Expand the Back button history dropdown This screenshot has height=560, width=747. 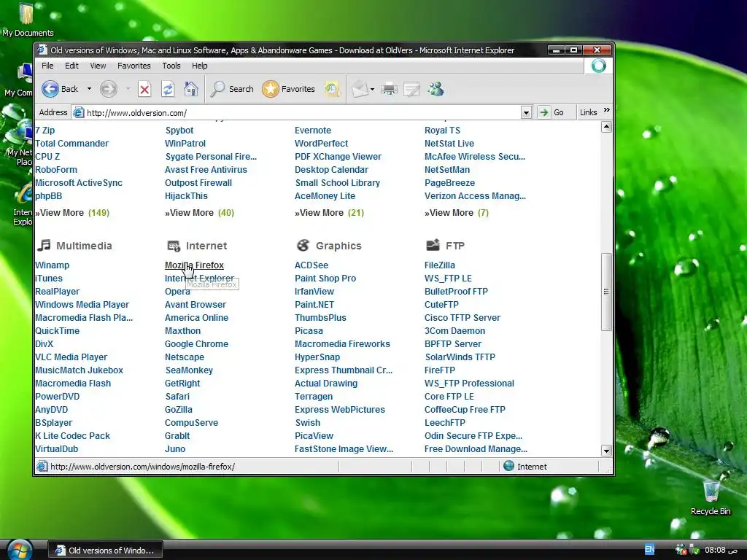pyautogui.click(x=89, y=89)
